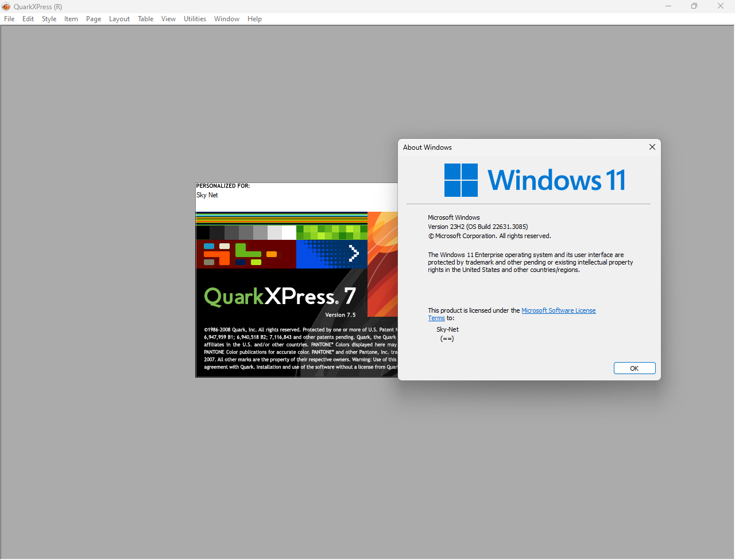Click the 'Version 23H2 (OS Build 22631.3085)' text
The width and height of the screenshot is (735, 560).
[x=478, y=227]
